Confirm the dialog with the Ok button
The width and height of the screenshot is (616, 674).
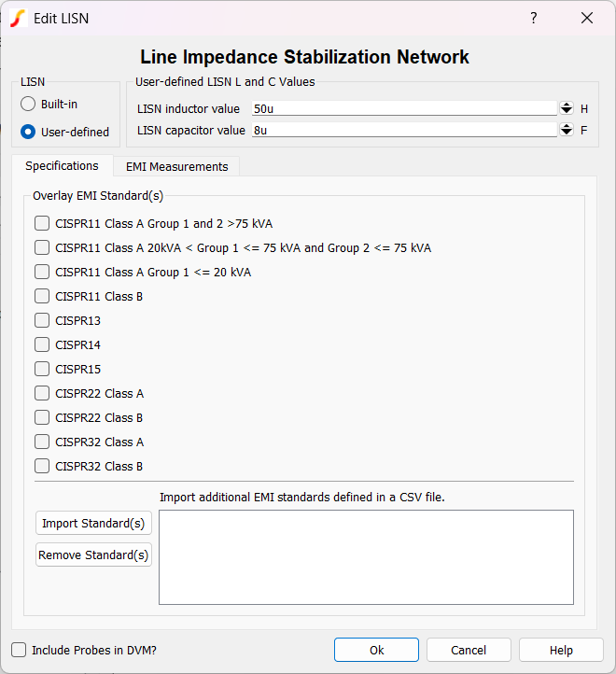pyautogui.click(x=376, y=650)
